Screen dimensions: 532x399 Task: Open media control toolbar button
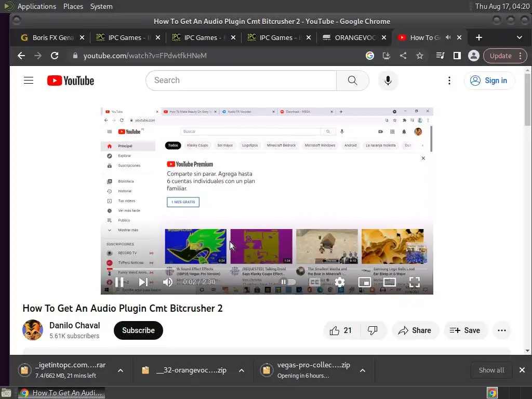(x=440, y=56)
